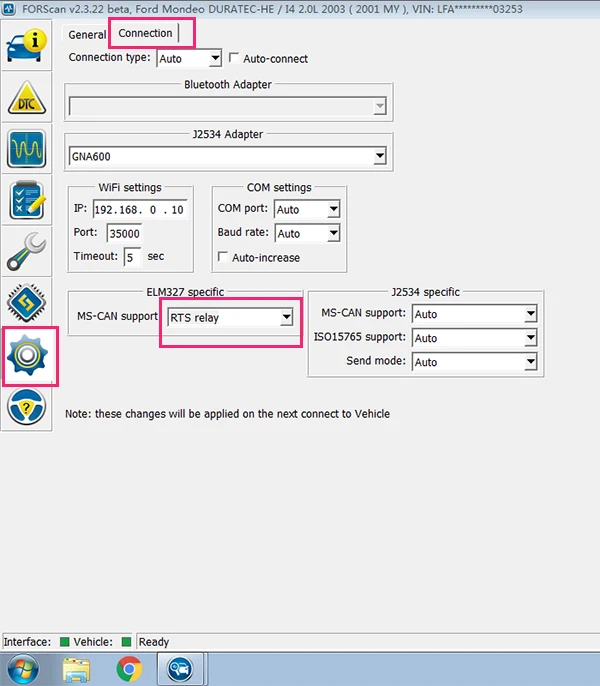600x686 pixels.
Task: Click the ELM327 specific group label
Action: pos(185,292)
